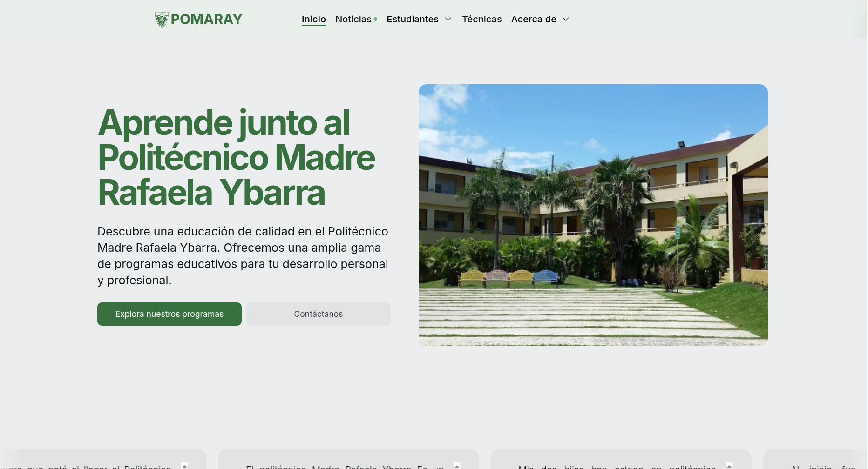Click the Contáctanos button
This screenshot has width=868, height=469.
318,314
